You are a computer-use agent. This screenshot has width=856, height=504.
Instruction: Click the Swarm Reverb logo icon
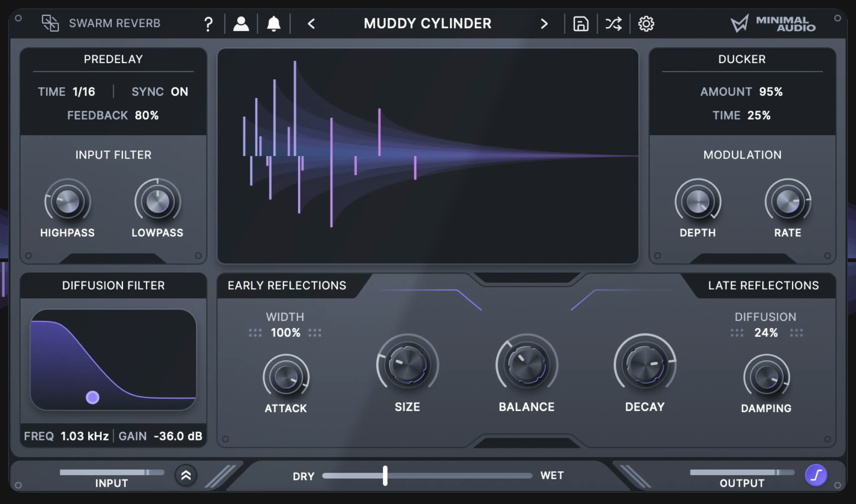tap(50, 23)
